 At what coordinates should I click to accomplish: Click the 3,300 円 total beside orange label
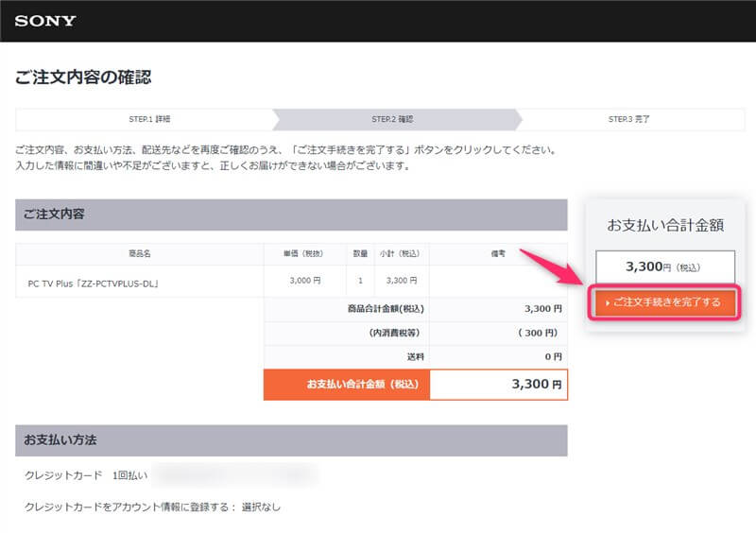[x=499, y=385]
